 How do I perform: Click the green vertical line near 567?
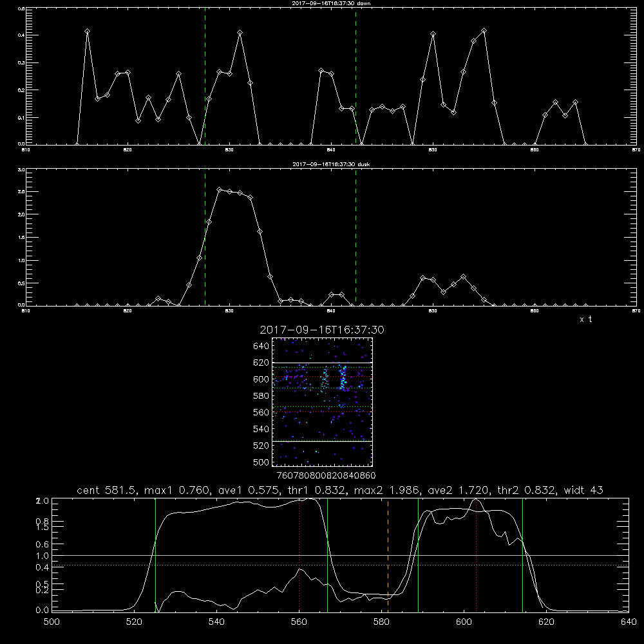327,555
